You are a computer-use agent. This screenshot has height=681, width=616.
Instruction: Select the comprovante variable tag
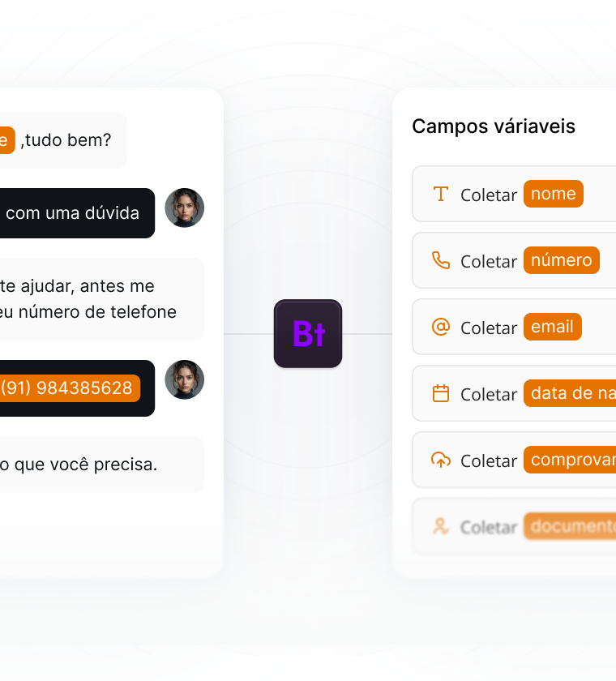[570, 460]
